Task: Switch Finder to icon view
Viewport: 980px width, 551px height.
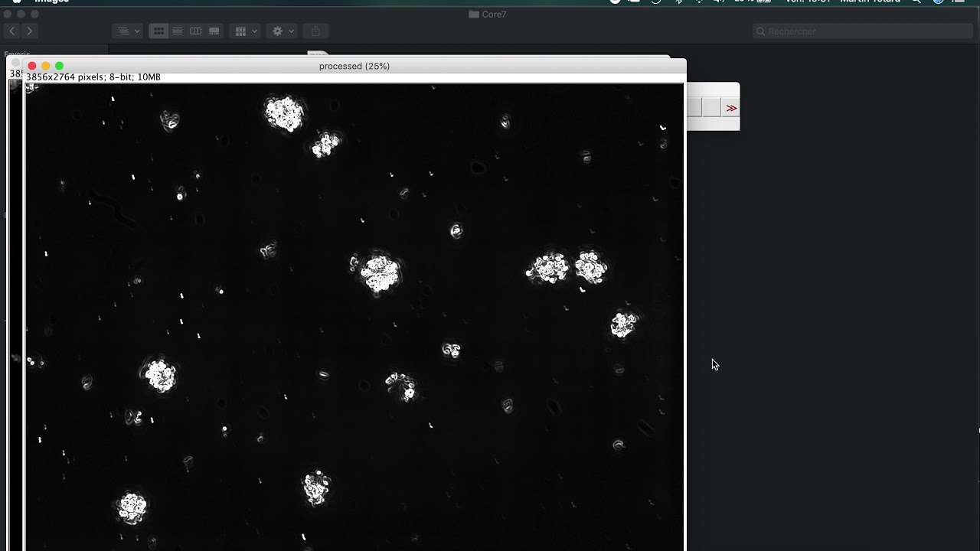Action: tap(158, 31)
